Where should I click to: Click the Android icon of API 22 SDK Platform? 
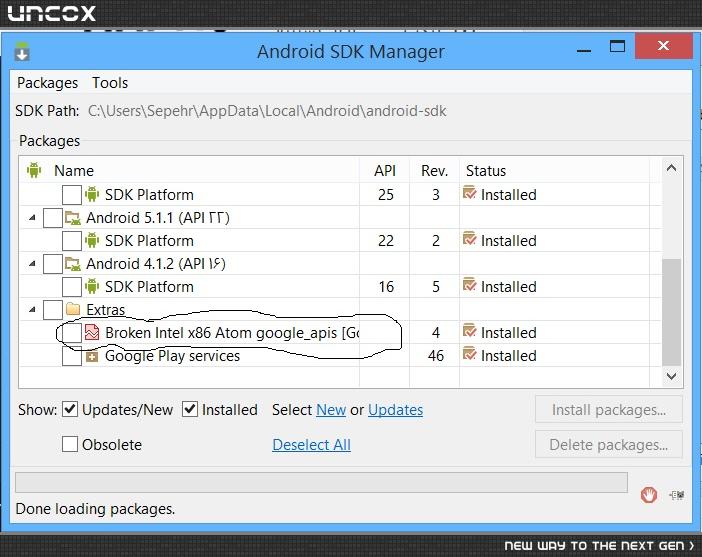92,240
